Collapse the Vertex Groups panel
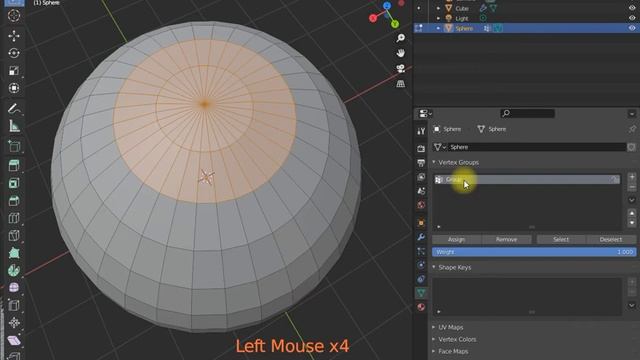The image size is (640, 360). 434,162
